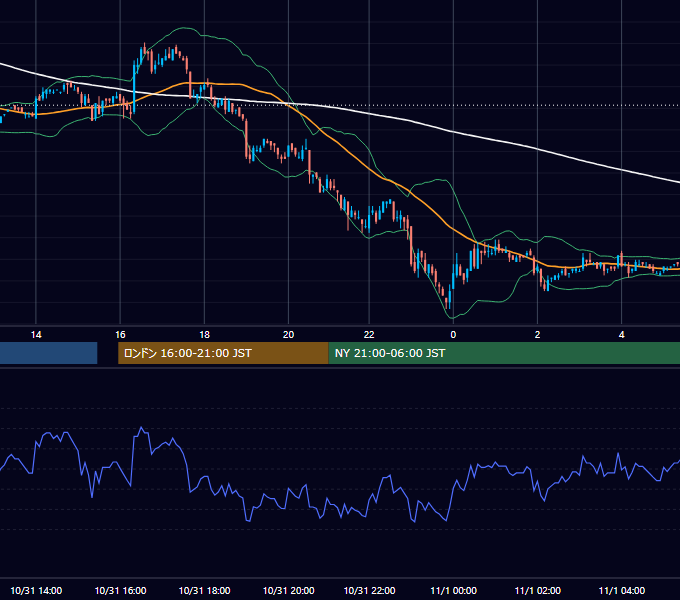Click the 22 hour axis label
This screenshot has width=680, height=600.
(369, 335)
